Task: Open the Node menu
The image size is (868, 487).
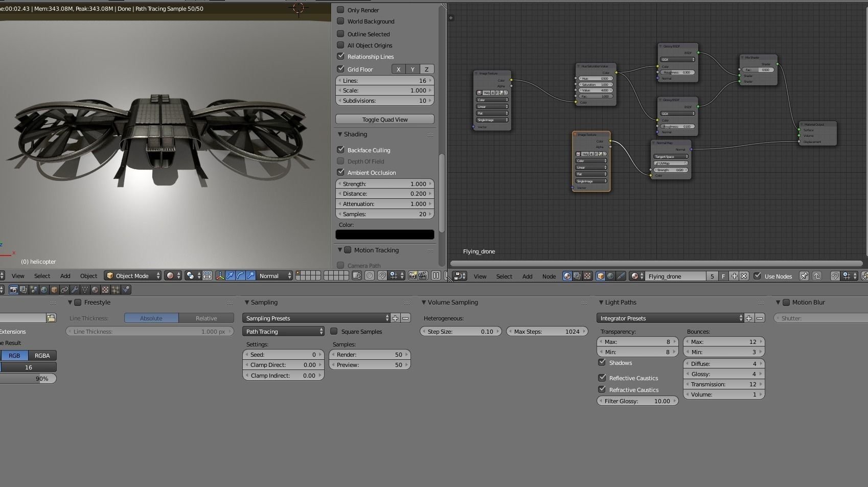Action: pyautogui.click(x=549, y=276)
